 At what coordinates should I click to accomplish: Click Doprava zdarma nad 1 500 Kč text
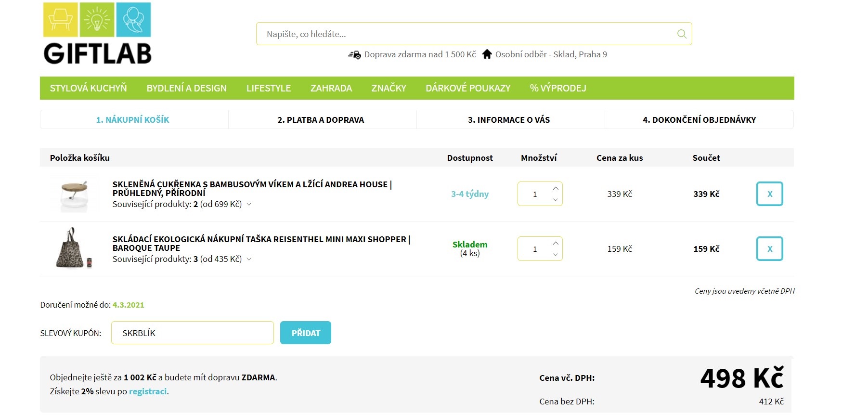click(420, 54)
